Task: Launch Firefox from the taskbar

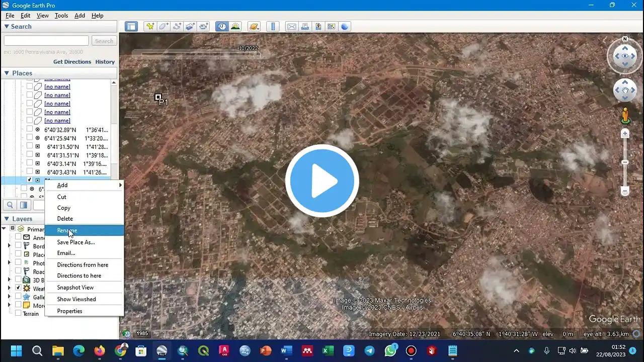Action: click(x=100, y=350)
